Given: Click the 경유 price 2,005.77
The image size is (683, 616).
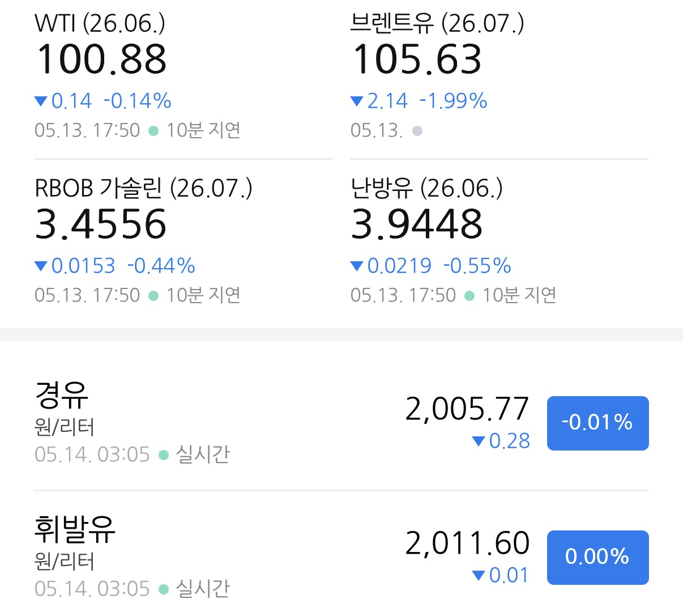Looking at the screenshot, I should pos(467,409).
